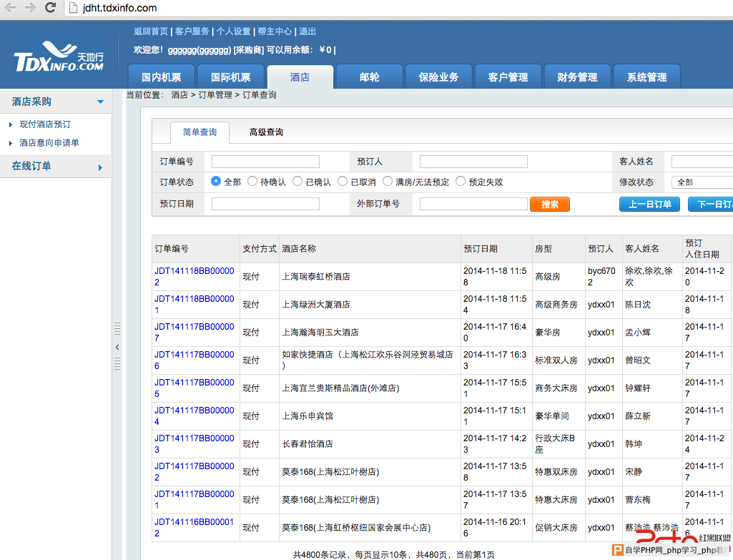This screenshot has width=733, height=560.
Task: Reload the page with refresh icon
Action: tap(51, 7)
